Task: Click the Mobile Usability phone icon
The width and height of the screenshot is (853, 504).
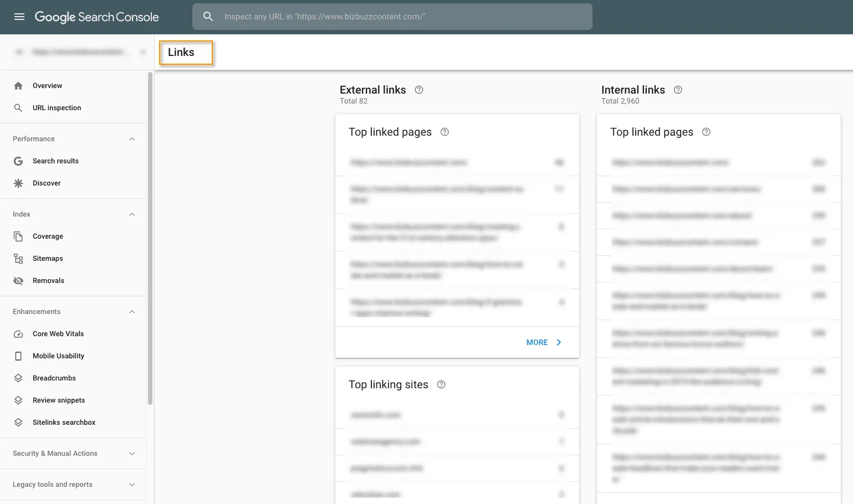Action: coord(18,356)
